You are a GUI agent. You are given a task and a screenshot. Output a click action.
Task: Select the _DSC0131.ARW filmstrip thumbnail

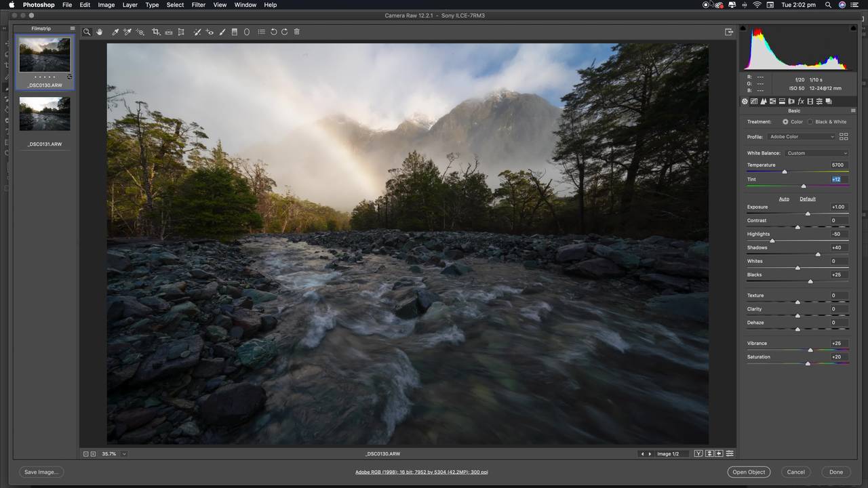coord(45,114)
